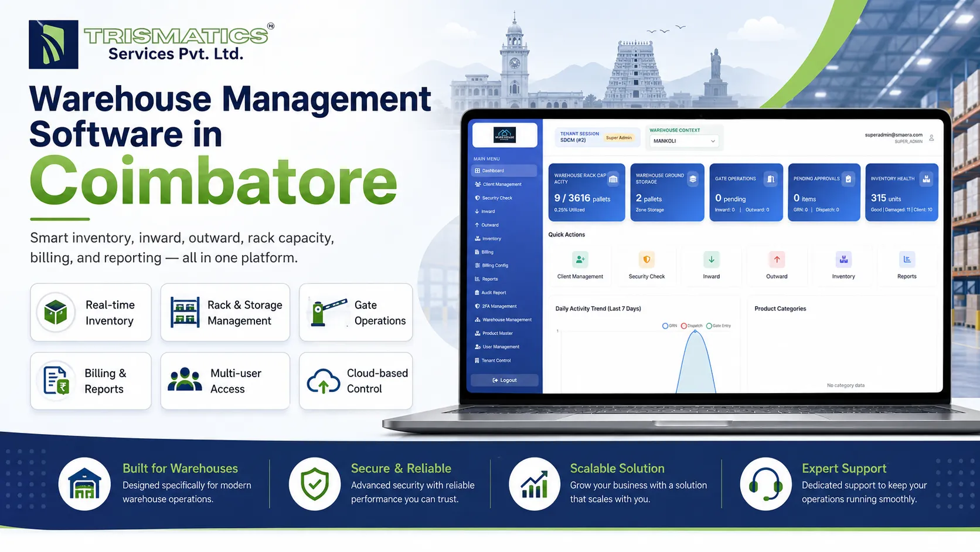This screenshot has width=980, height=552.
Task: Click the "Tenant Session SDCM (#2)" label
Action: [579, 137]
